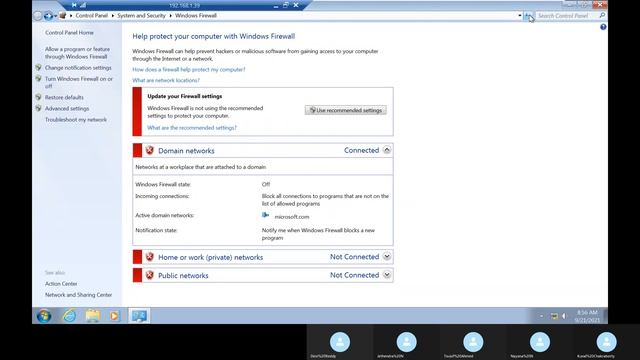The image size is (640, 360).
Task: Click connection bar signal strength icon
Action: (83, 5)
